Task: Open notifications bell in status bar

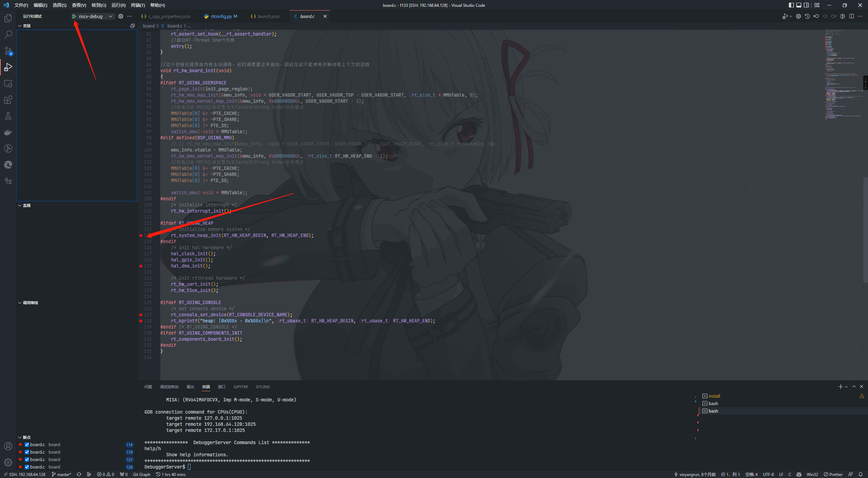Action: 861,474
